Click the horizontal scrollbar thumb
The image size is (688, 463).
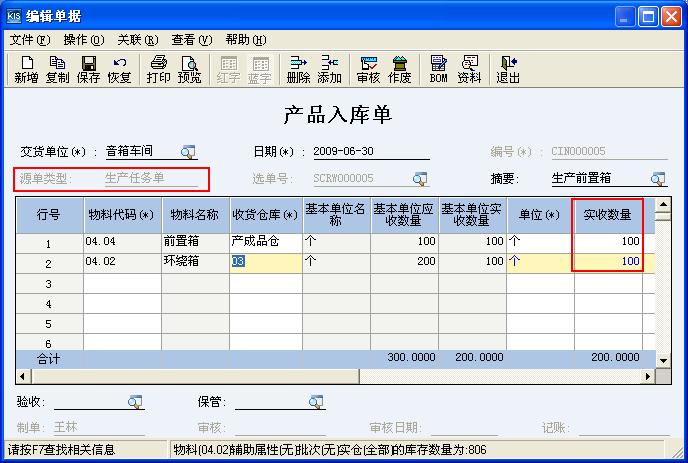(195, 376)
